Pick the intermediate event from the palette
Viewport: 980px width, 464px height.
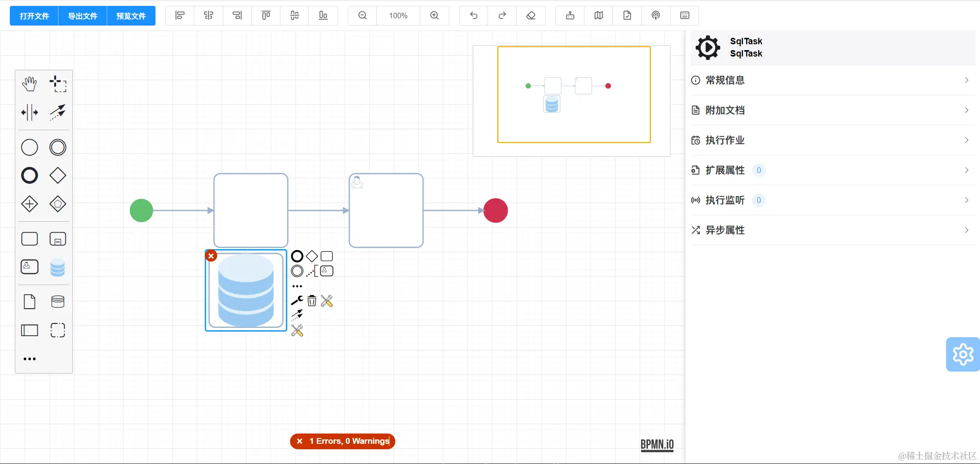(58, 147)
